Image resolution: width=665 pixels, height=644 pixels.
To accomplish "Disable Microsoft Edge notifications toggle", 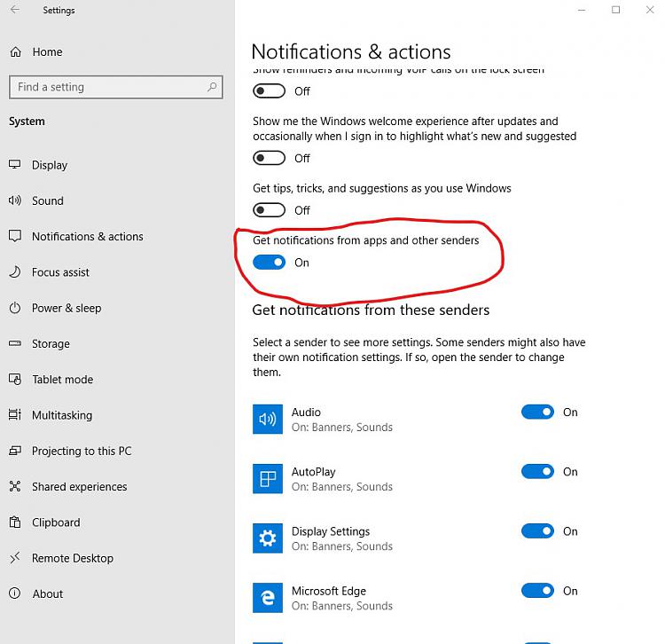I will 537,591.
